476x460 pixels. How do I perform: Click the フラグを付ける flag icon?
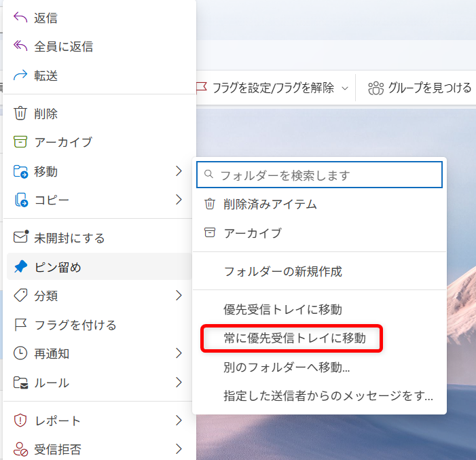(20, 325)
